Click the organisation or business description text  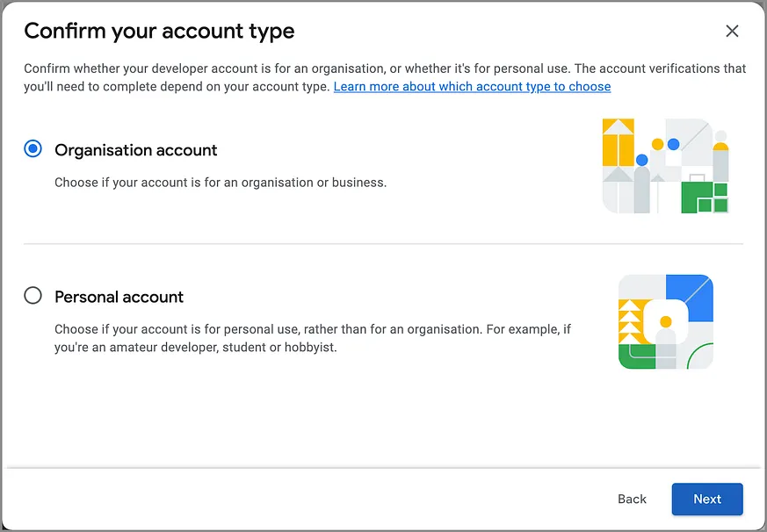[x=221, y=183]
